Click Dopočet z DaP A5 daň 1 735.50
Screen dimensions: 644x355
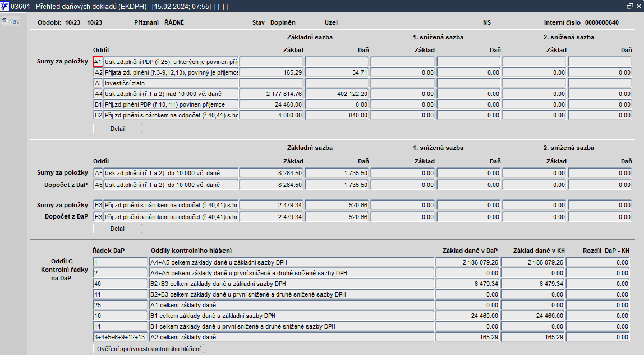[x=337, y=185]
